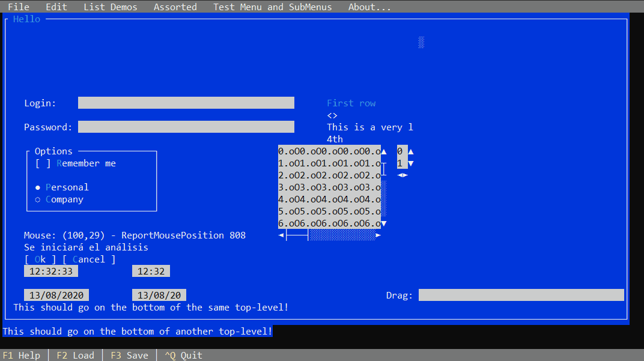Click horizontal scrollbar right arrow
Image resolution: width=644 pixels, height=361 pixels.
click(x=378, y=235)
